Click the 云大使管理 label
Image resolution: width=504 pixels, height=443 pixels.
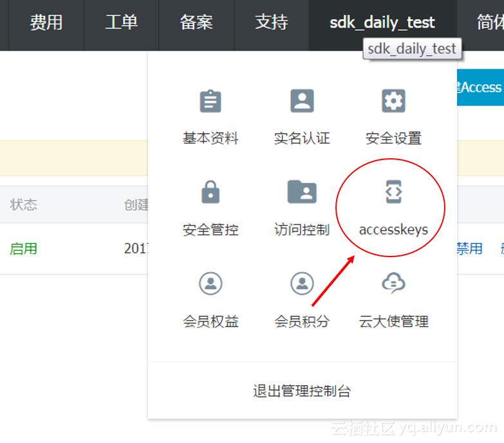[x=393, y=321]
